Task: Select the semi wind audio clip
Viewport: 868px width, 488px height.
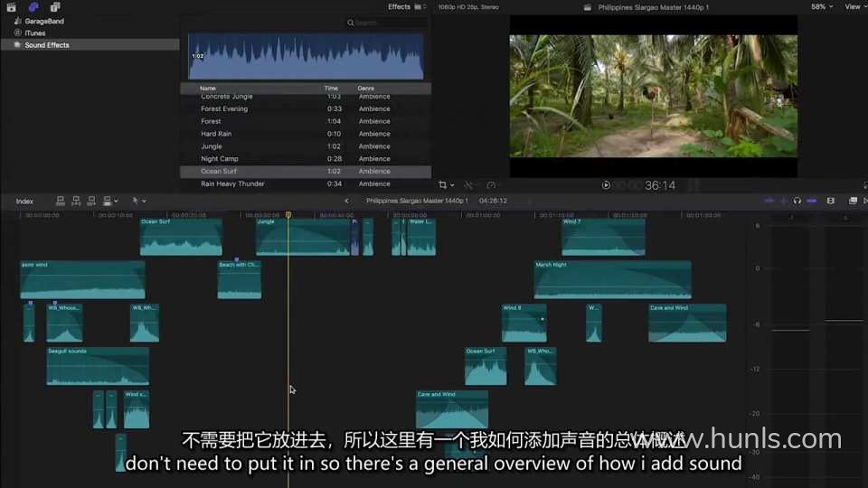Action: [x=82, y=280]
